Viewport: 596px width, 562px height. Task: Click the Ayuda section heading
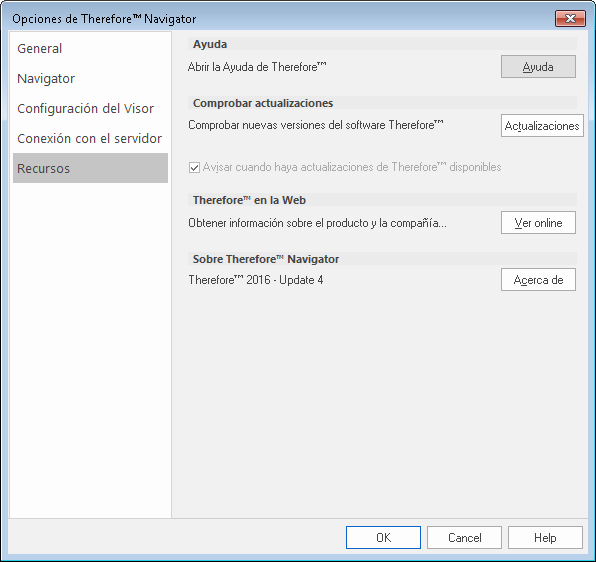(210, 44)
